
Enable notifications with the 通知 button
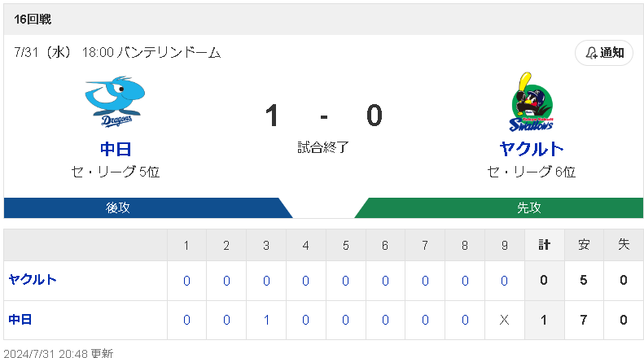pyautogui.click(x=604, y=53)
